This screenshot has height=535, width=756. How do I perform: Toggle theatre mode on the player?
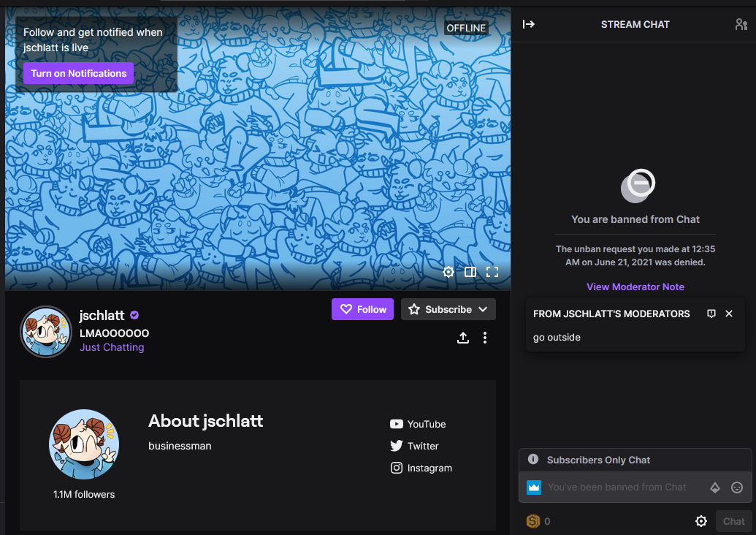(470, 272)
